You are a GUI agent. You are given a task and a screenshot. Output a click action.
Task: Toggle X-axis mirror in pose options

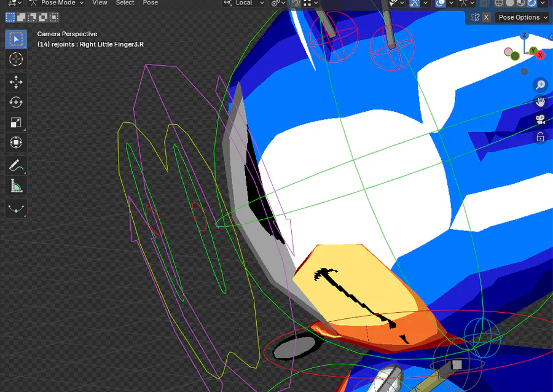click(x=487, y=17)
